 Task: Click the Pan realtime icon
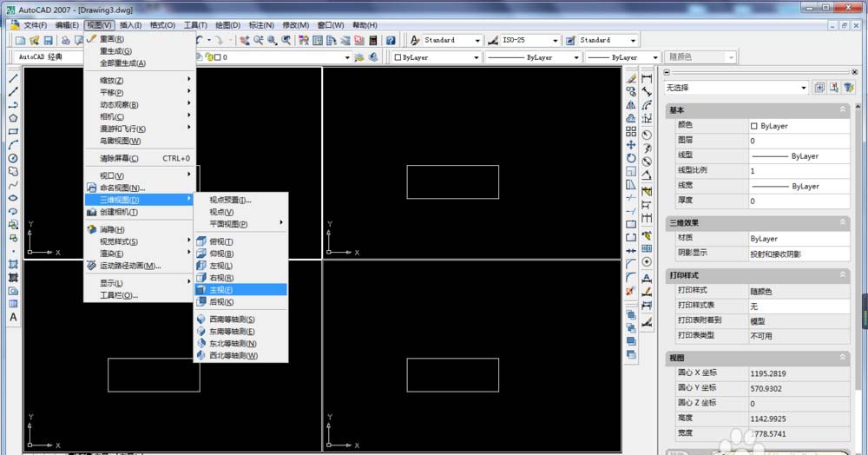click(x=245, y=41)
